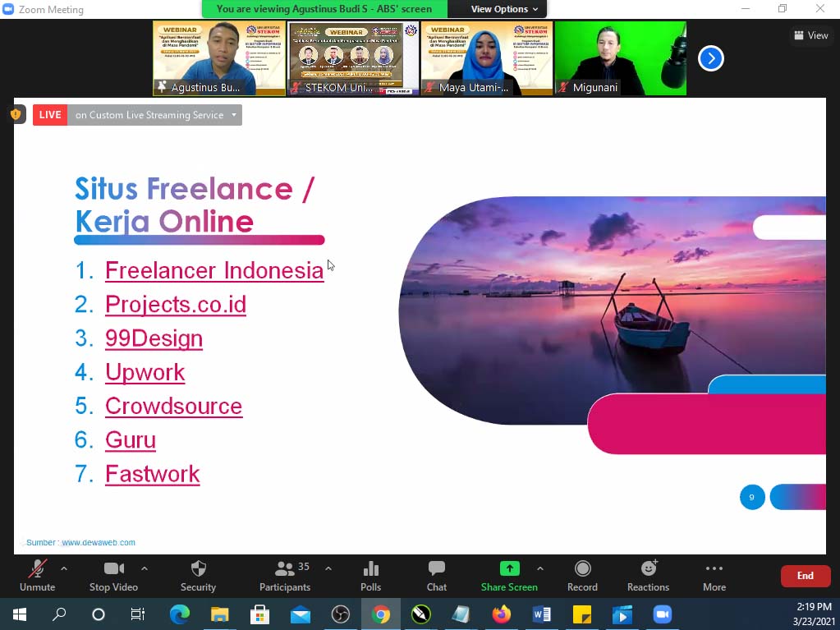Open the Reactions menu

tap(648, 575)
